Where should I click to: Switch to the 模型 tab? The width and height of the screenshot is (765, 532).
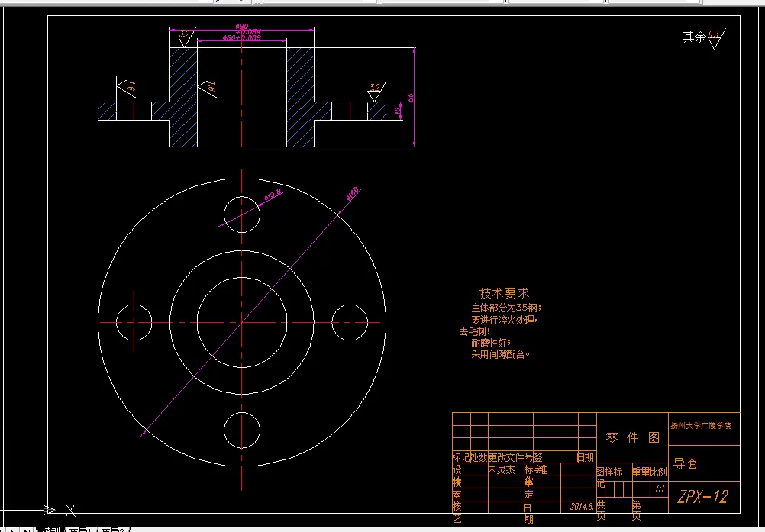pos(50,530)
